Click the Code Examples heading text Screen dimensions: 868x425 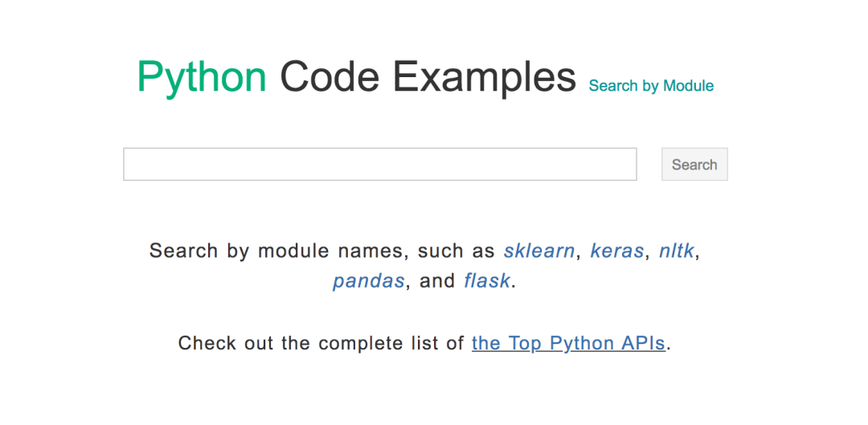pos(428,78)
